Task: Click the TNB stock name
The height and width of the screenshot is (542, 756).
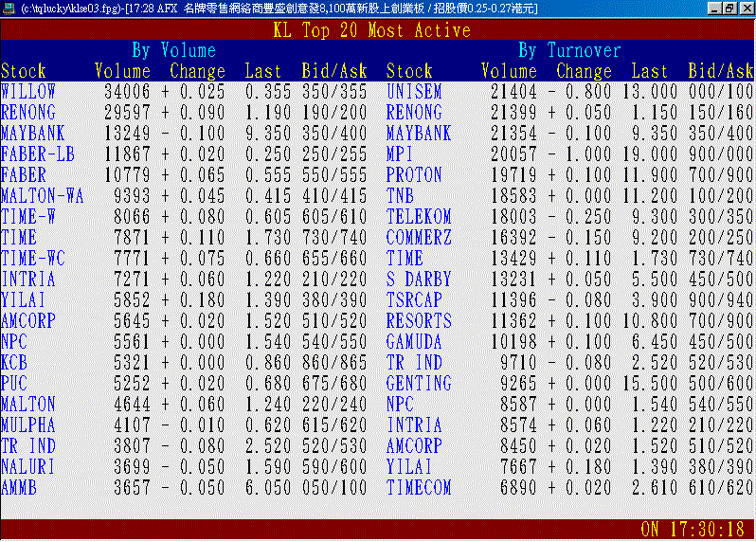Action: click(x=400, y=196)
